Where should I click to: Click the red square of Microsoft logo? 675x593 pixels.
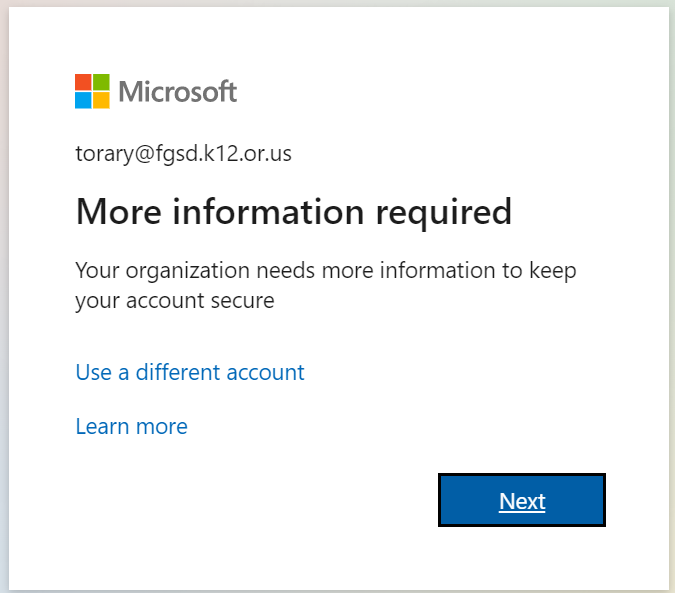pos(83,82)
